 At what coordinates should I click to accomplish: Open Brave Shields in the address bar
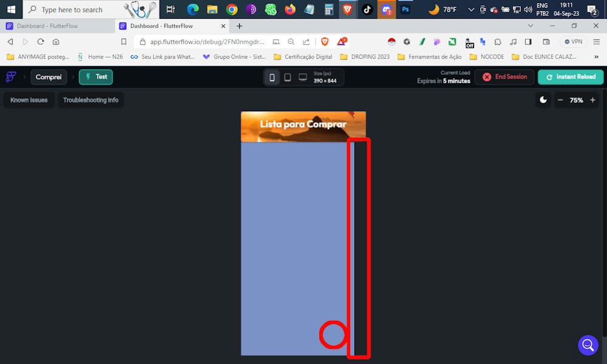[325, 42]
